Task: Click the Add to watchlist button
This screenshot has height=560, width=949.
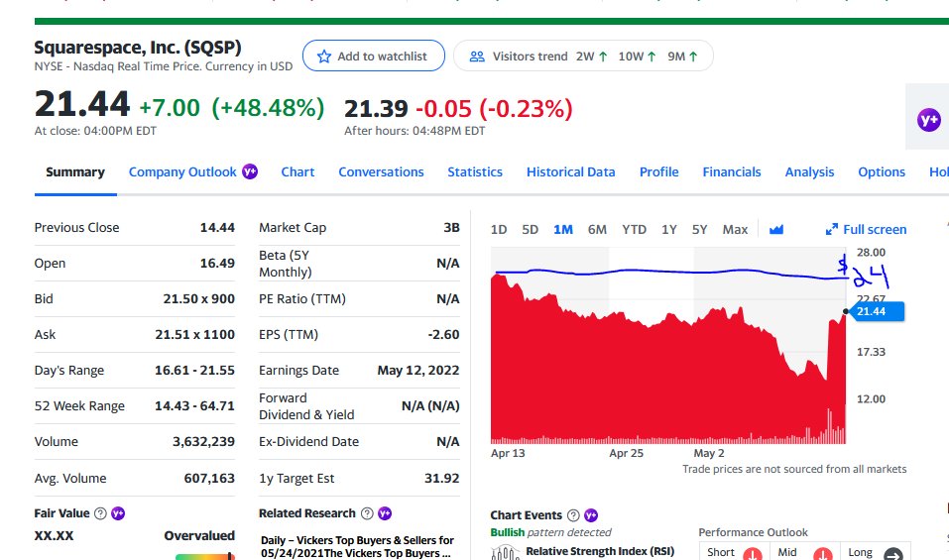Action: [x=374, y=56]
